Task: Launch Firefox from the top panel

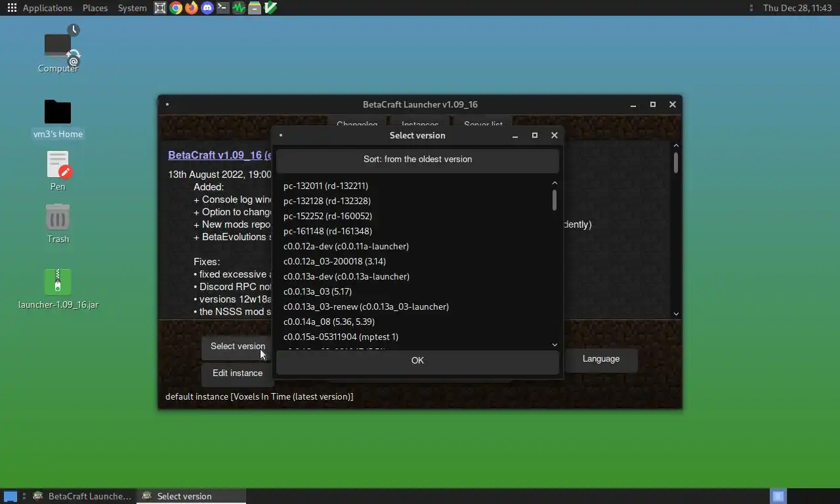Action: (x=192, y=8)
